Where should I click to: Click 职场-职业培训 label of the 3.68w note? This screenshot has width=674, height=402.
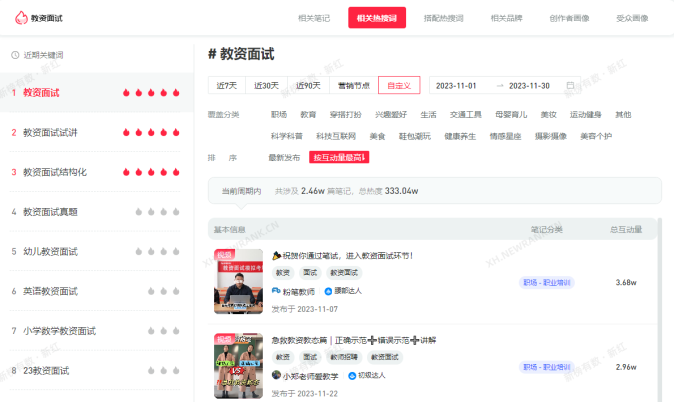click(546, 282)
